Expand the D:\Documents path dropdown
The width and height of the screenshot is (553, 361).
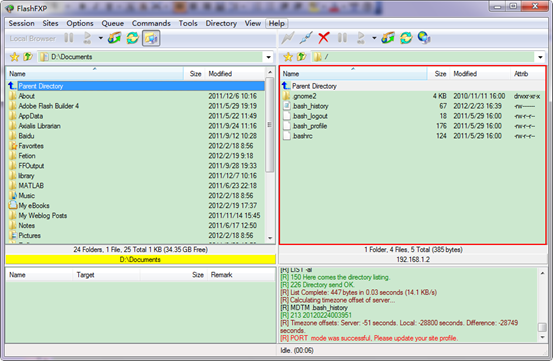click(x=269, y=57)
